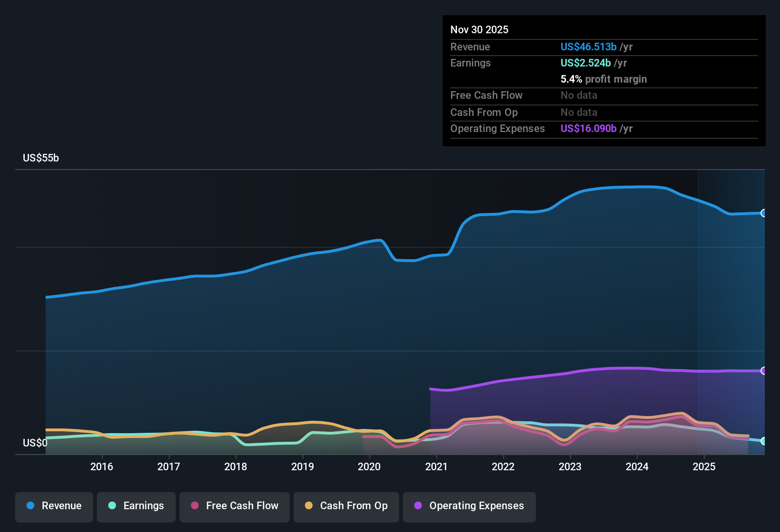The image size is (780, 532).
Task: Click the teal Earnings legend dot
Action: [112, 506]
